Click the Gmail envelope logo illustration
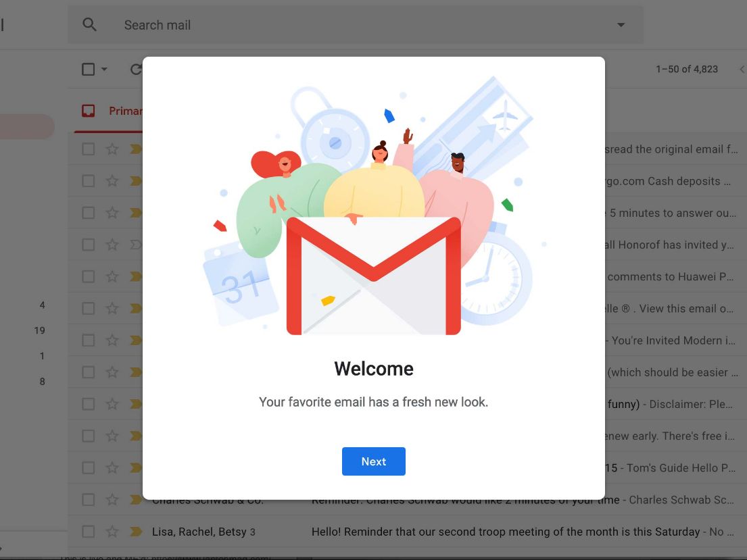 pos(373,276)
